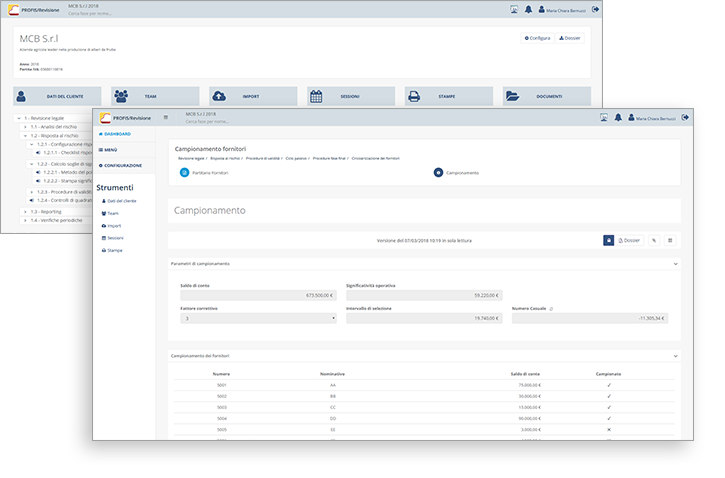The height and width of the screenshot is (478, 725).
Task: Click hamburger icon beside PROFIS/Revisione logo
Action: [x=166, y=117]
